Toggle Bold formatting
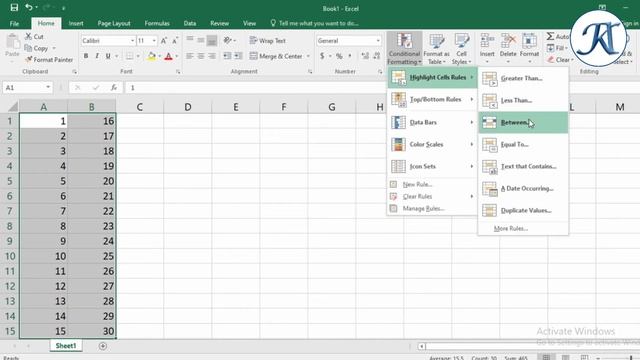This screenshot has height=360, width=640. 86,56
